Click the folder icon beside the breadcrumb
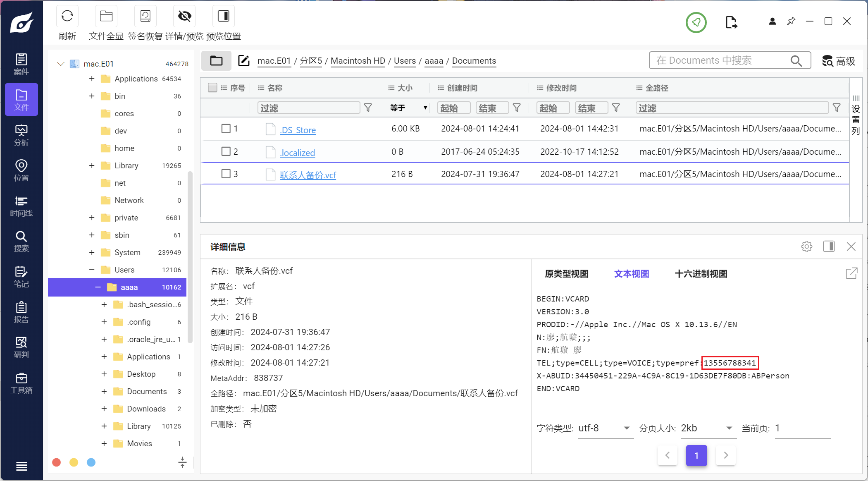Screen dimensions: 868x481 pyautogui.click(x=216, y=61)
